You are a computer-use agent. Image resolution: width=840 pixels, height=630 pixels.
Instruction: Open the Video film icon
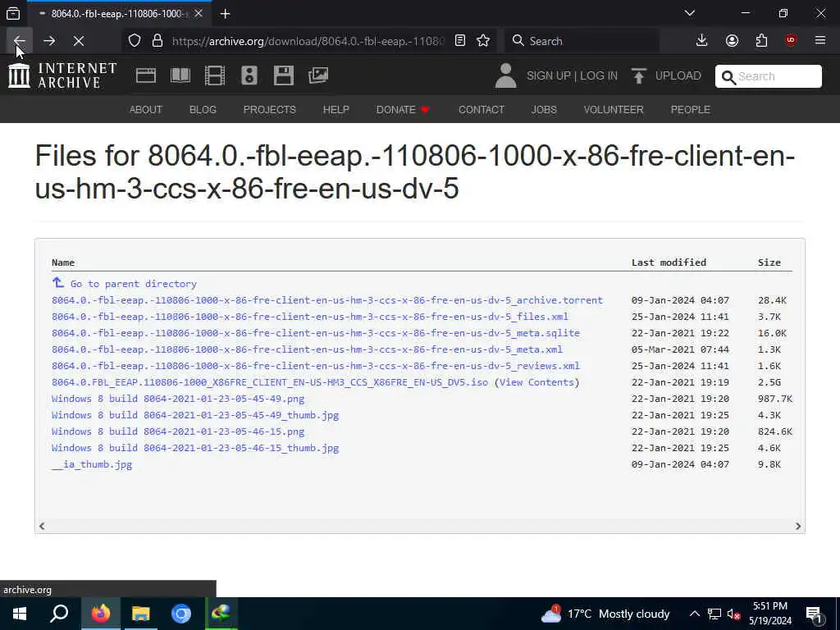(215, 75)
